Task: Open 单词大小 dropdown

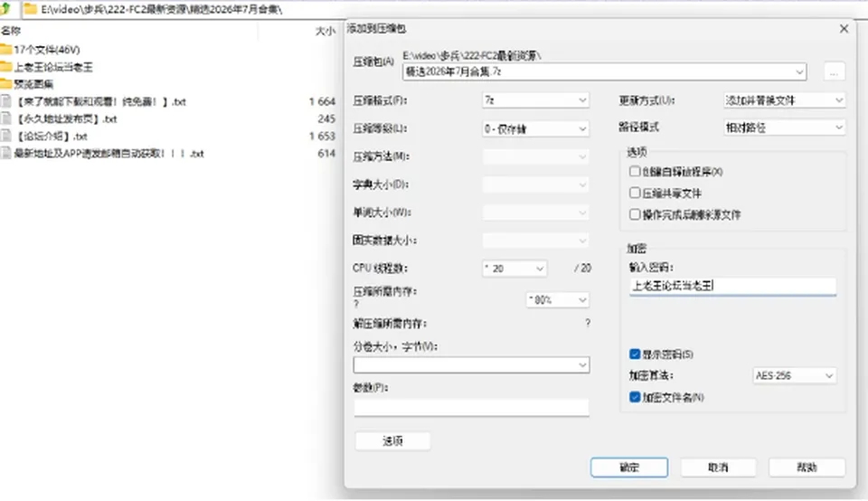Action: (535, 213)
